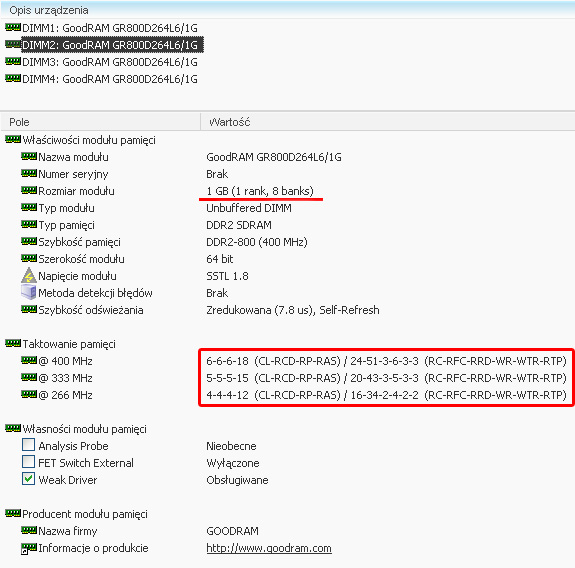
Task: Click the Producent modułu pamięci section icon
Action: pos(13,513)
